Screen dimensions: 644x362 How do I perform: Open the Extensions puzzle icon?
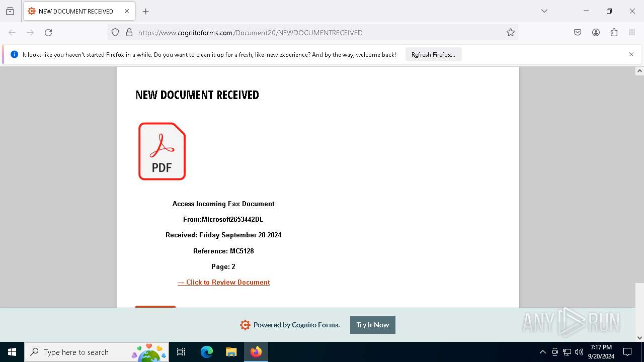click(614, 33)
